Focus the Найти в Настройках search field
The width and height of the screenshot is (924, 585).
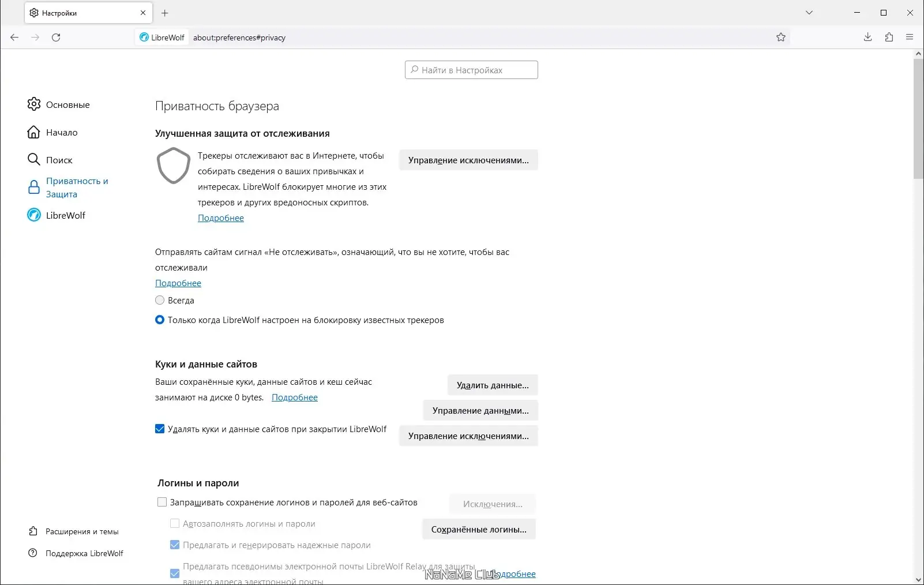click(x=471, y=70)
